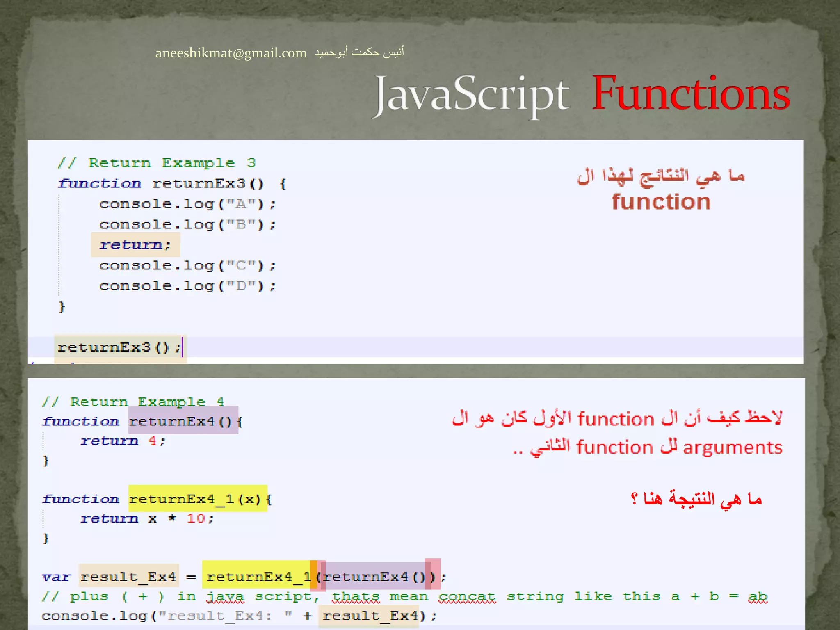Click the JavaScript title word
The height and width of the screenshot is (630, 840).
coord(472,95)
